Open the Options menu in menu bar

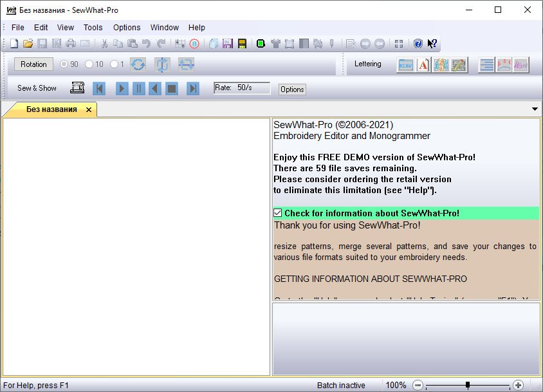click(127, 28)
